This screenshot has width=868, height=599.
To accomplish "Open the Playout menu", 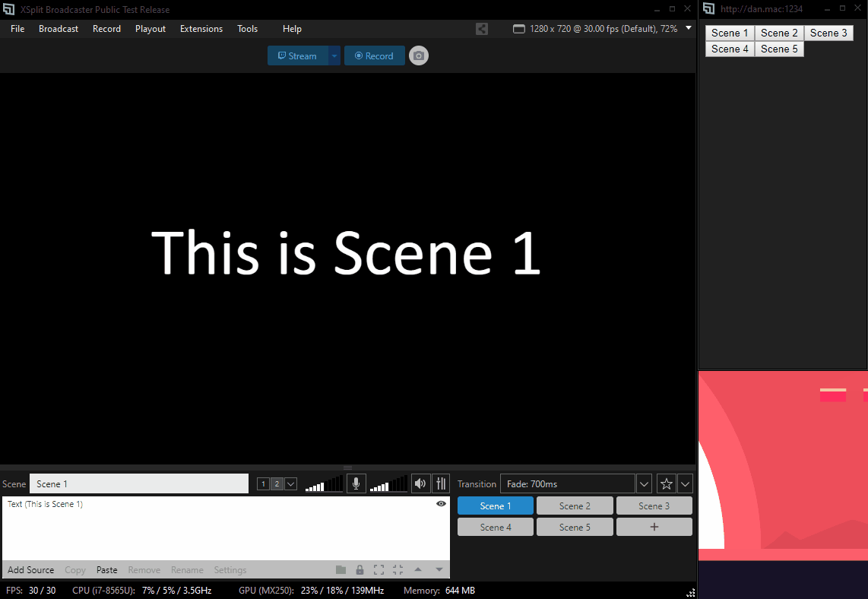I will click(150, 29).
